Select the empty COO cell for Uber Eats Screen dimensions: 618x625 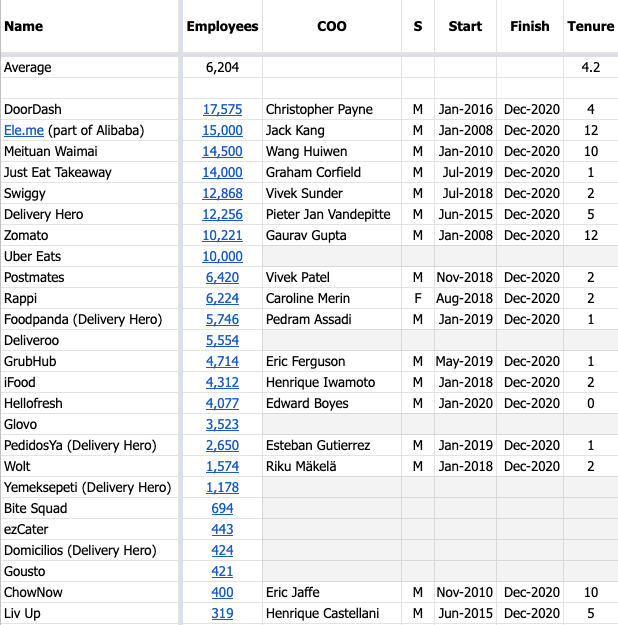tap(332, 256)
